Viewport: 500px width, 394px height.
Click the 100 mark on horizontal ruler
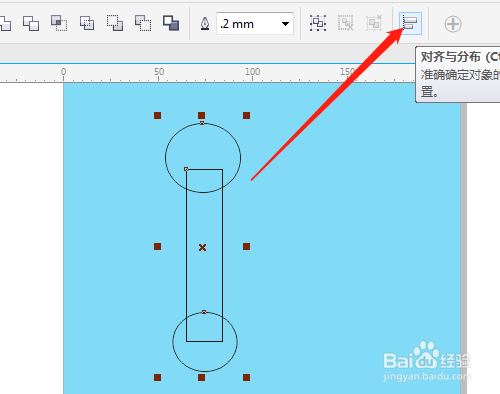pos(252,72)
